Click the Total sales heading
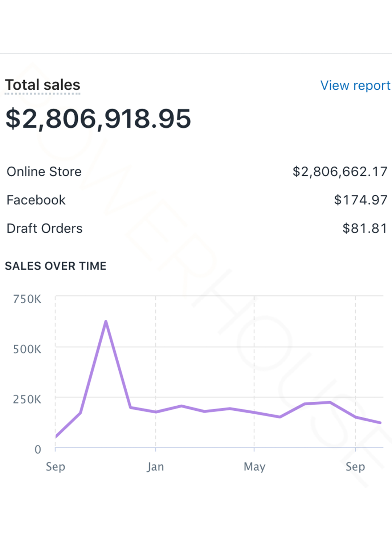The width and height of the screenshot is (392, 549). click(42, 85)
